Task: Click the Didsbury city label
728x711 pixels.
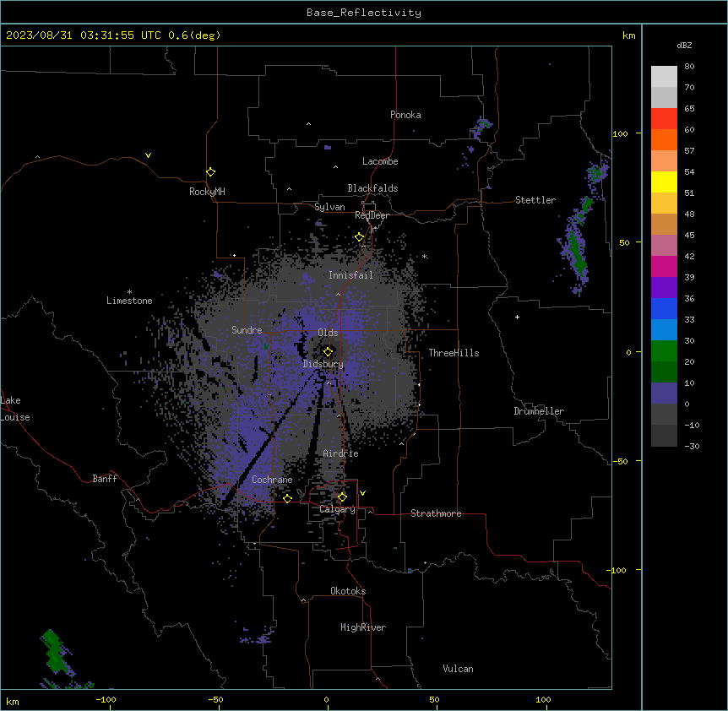Action: pos(323,364)
